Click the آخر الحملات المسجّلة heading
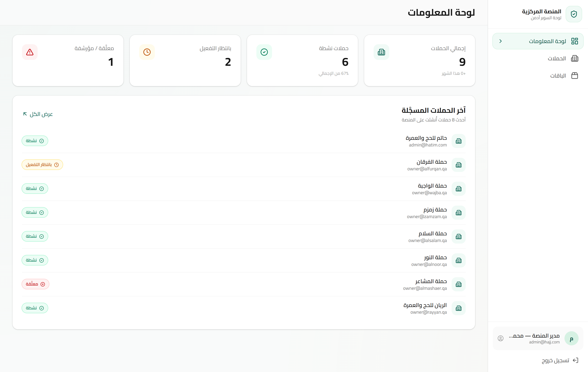Viewport: 588px width, 372px height. 434,110
